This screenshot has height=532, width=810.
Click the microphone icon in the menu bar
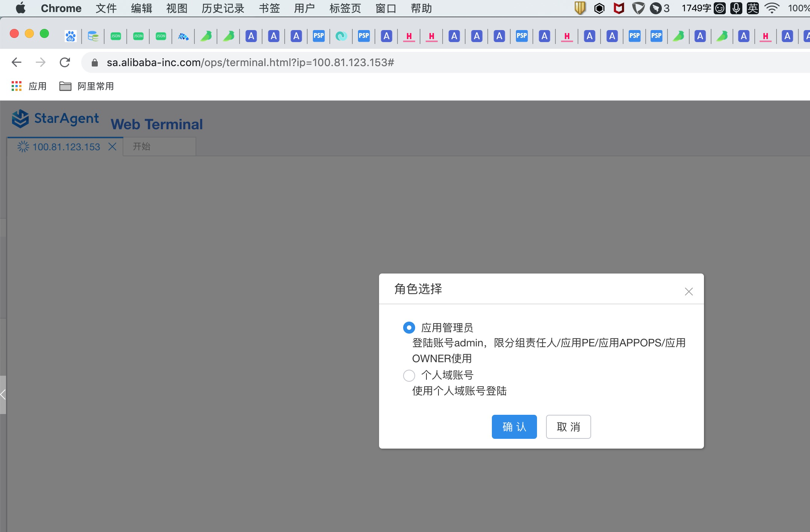click(x=736, y=8)
